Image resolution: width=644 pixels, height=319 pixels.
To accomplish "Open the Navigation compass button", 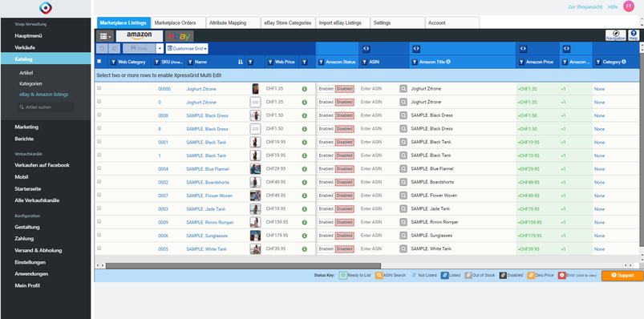I will tap(616, 35).
